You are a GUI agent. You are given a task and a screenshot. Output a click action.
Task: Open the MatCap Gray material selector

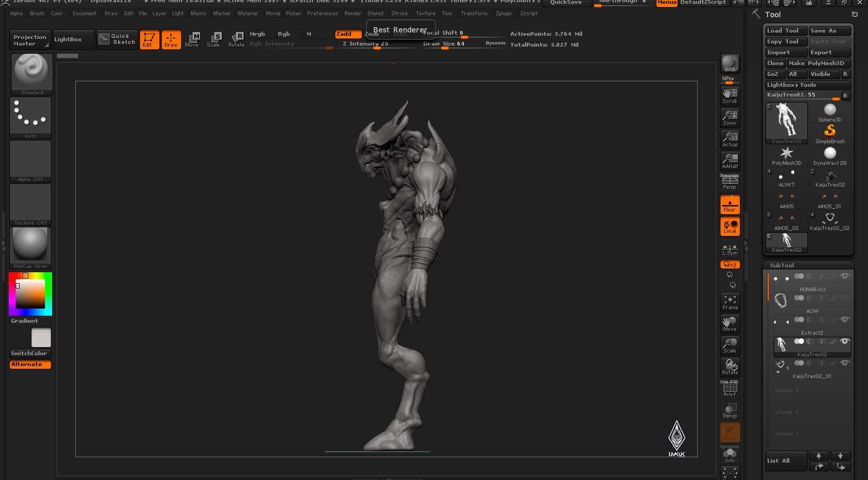(30, 248)
